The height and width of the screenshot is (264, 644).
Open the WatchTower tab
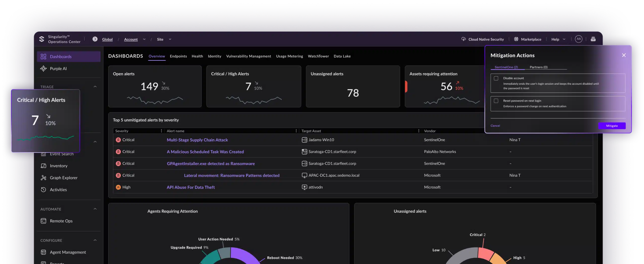click(x=318, y=56)
